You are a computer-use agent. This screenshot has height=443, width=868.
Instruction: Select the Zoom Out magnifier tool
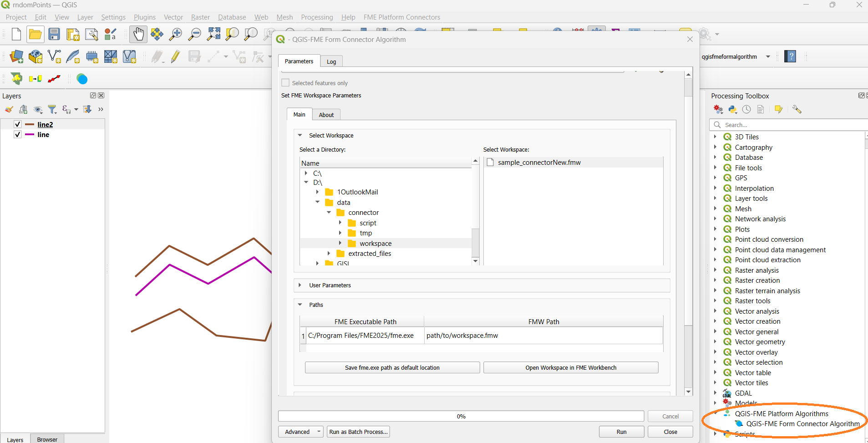click(195, 34)
